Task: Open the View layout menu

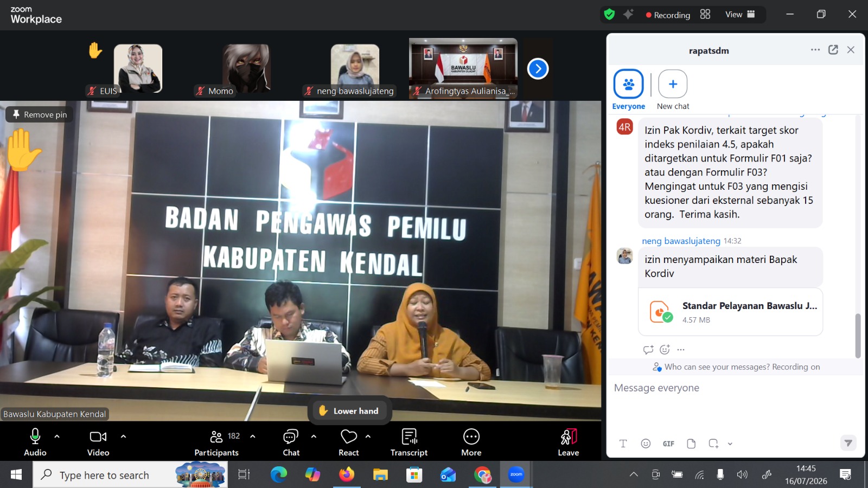Action: pos(740,15)
